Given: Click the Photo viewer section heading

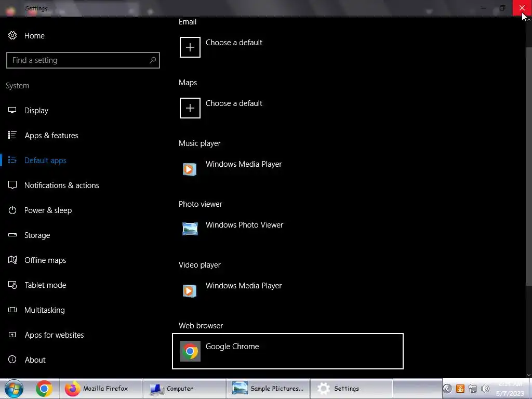Looking at the screenshot, I should 201,204.
